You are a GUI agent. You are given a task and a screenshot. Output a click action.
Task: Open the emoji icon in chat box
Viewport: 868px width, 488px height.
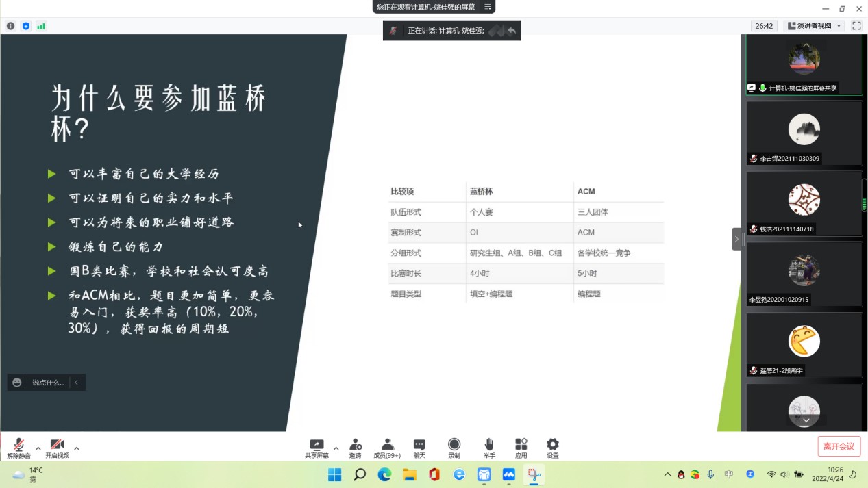coord(17,383)
